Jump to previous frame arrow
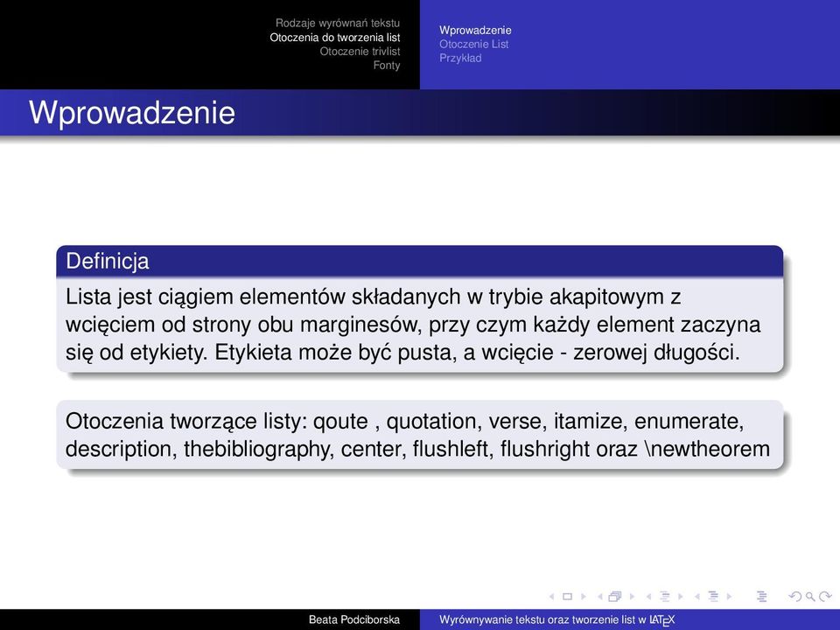Screen dimensions: 840x630 click(600, 597)
